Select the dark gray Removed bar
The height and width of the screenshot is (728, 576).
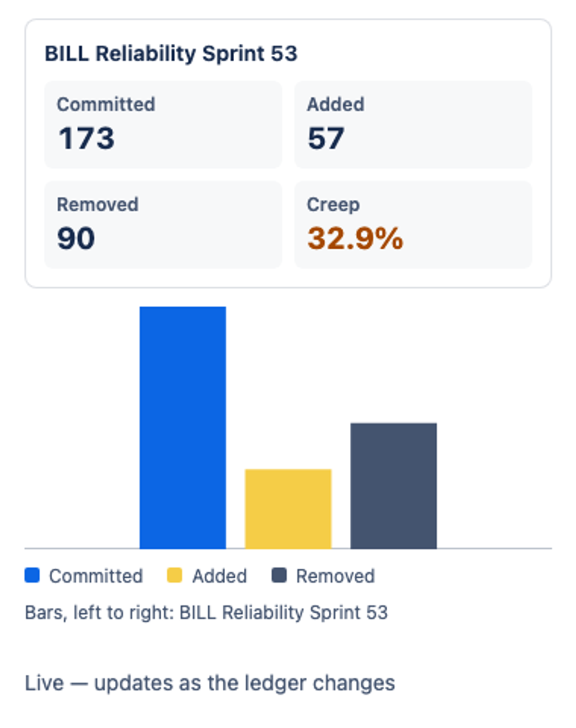394,485
